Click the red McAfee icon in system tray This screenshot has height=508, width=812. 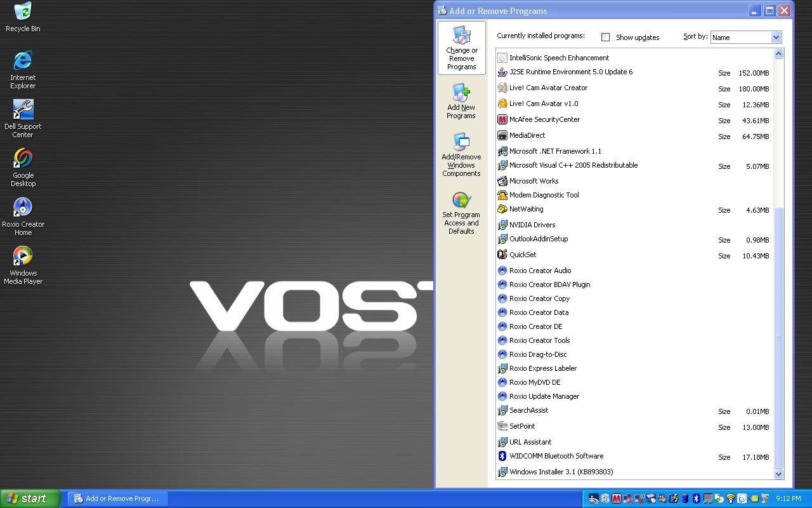616,498
